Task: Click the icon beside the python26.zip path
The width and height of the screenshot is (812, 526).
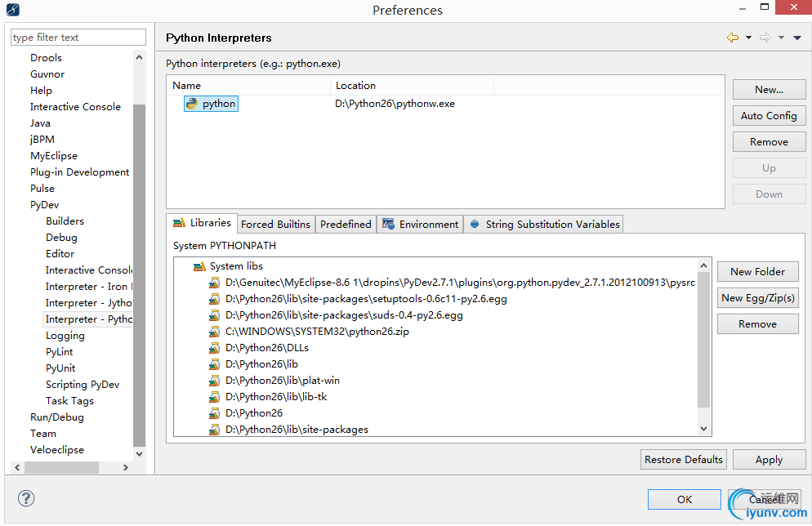Action: point(214,332)
